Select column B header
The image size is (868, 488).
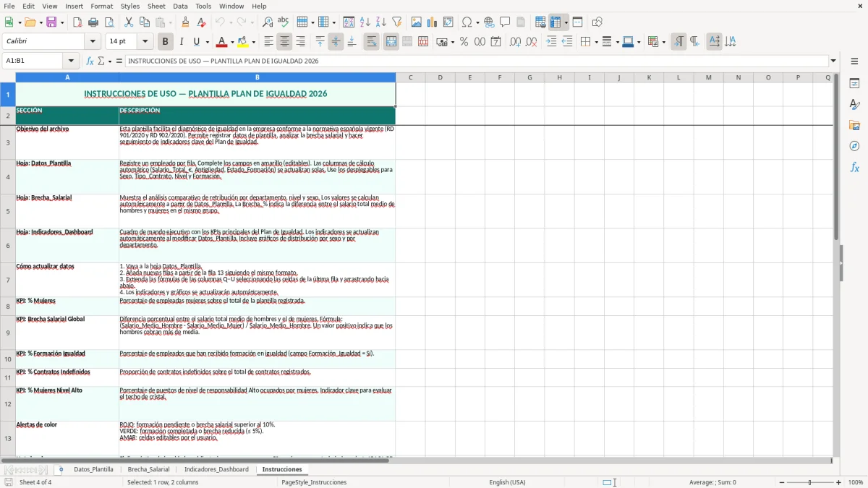257,77
